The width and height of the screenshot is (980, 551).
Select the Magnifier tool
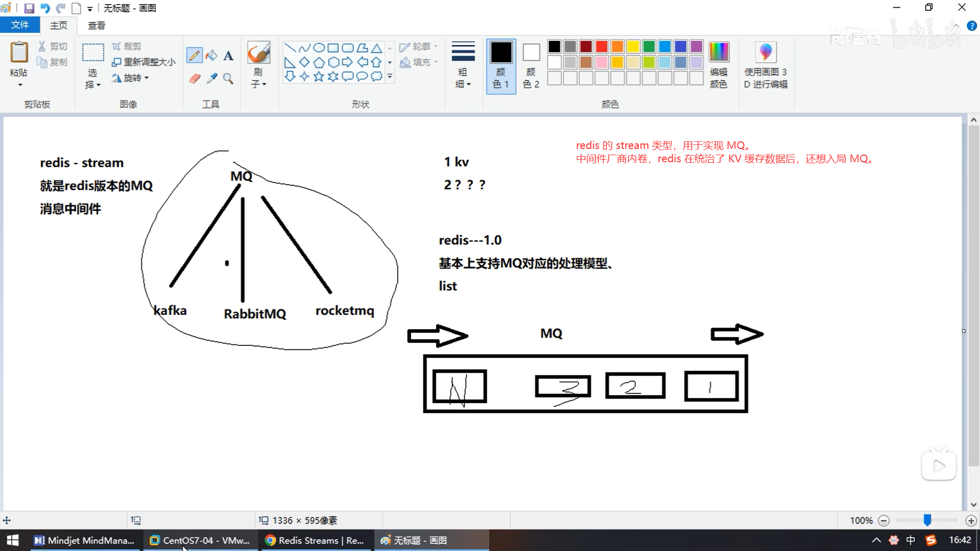[x=228, y=78]
